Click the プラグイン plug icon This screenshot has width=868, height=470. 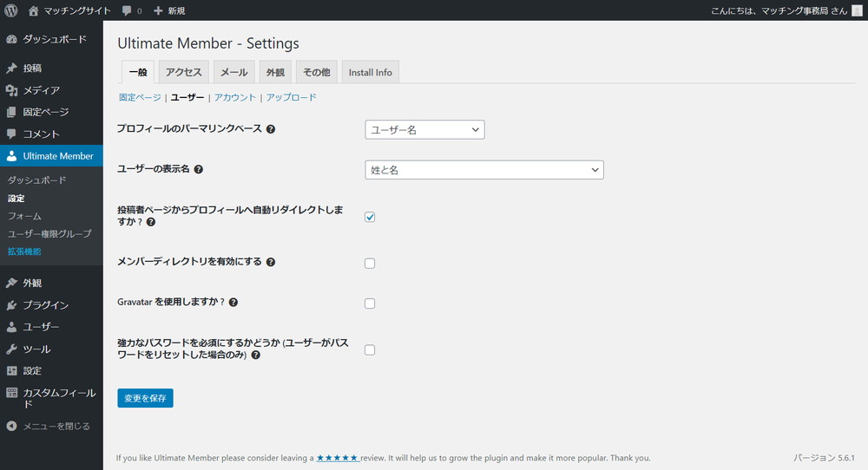(x=11, y=305)
